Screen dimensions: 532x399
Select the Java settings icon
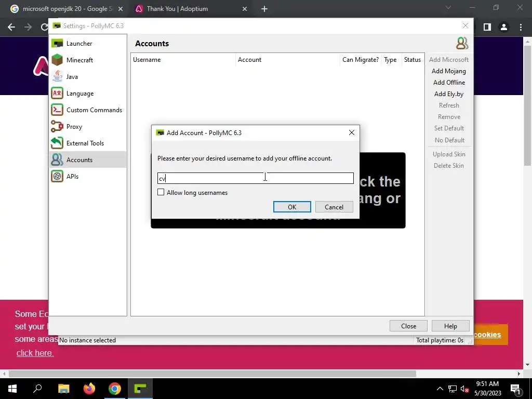pos(57,76)
